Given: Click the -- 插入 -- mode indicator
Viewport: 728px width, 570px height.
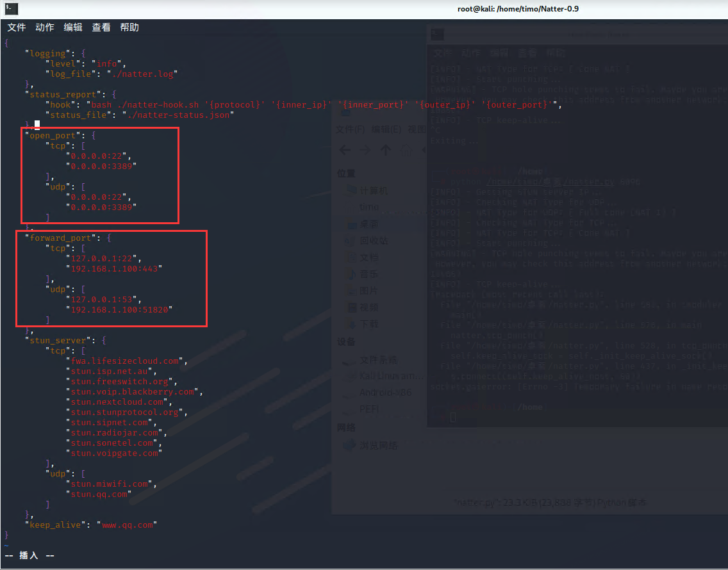Looking at the screenshot, I should [29, 555].
